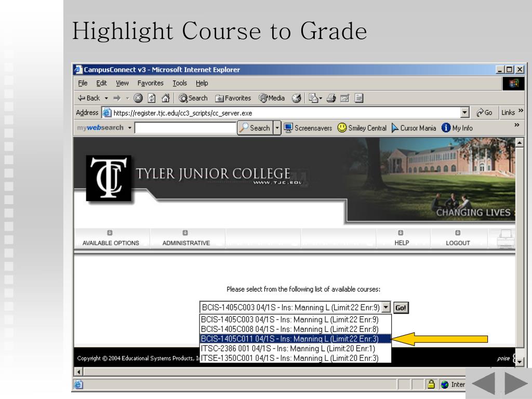Viewport: 532px width, 399px height.
Task: Click the mywebsearch Search button
Action: (255, 128)
